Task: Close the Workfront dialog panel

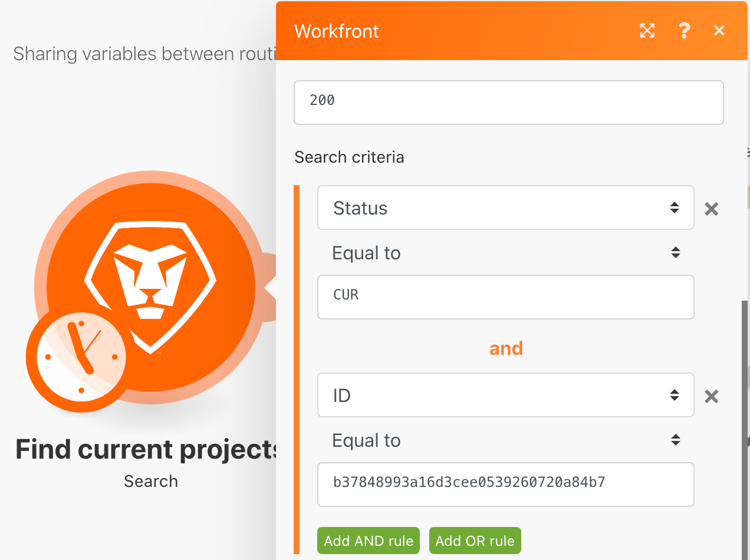Action: [719, 31]
